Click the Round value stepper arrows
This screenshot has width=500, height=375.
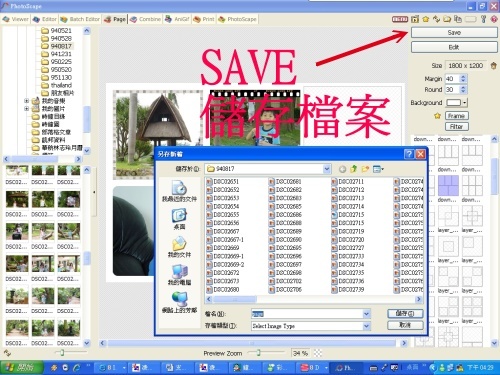463,89
